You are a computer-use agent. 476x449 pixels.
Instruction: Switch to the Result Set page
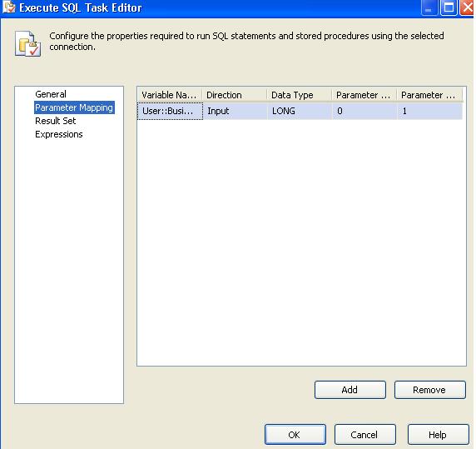tap(55, 121)
